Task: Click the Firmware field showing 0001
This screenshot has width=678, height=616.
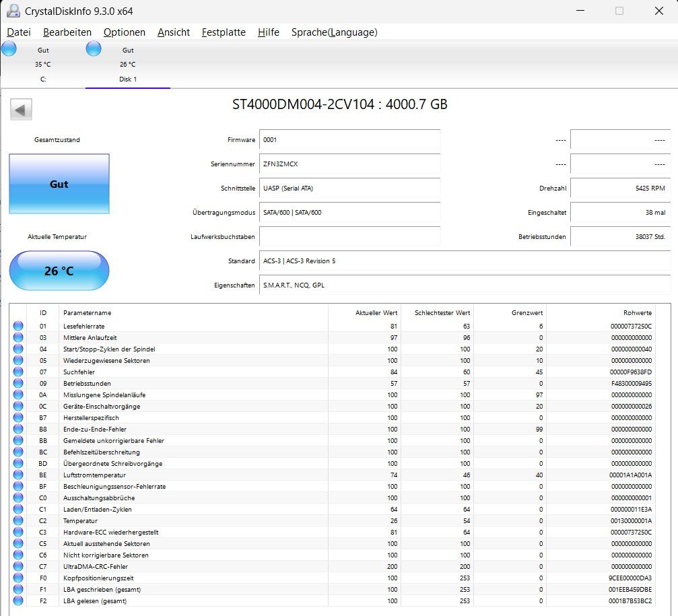Action: [350, 139]
